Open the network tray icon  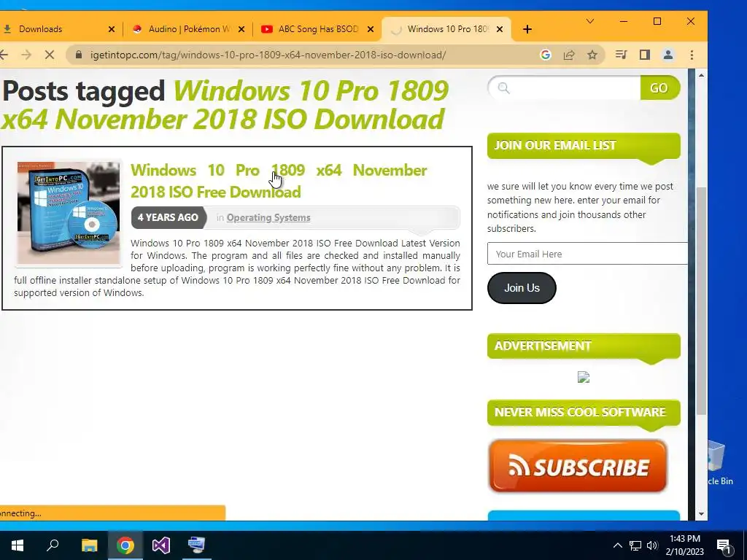click(x=635, y=545)
